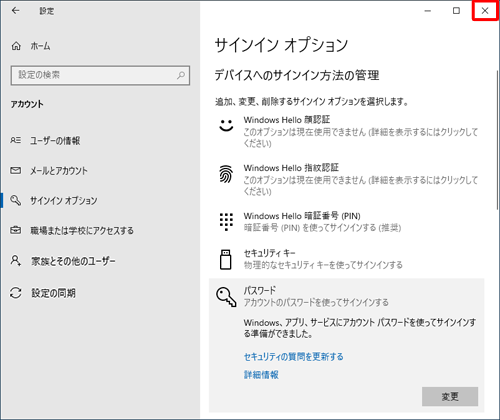This screenshot has height=420, width=500.
Task: Open セキュリティの質問を更新する link
Action: [x=293, y=357]
